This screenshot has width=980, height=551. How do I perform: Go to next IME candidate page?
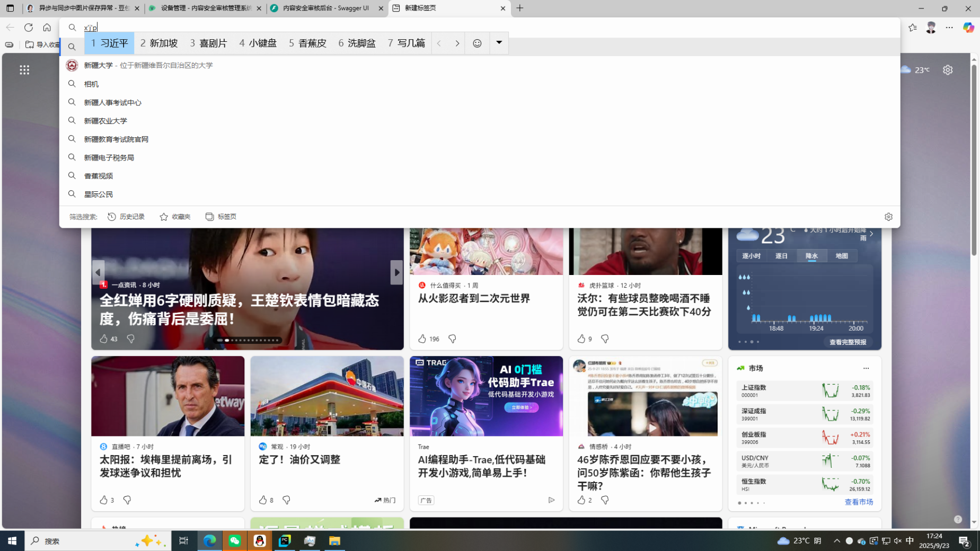(x=457, y=43)
